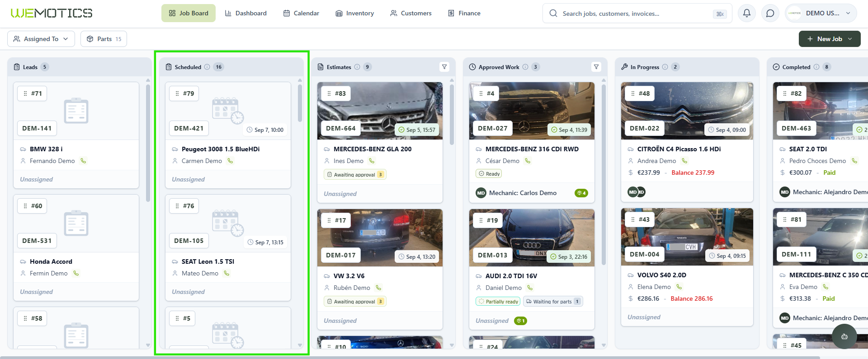Viewport: 868px width, 359px height.
Task: Show info for the In Progress column
Action: coord(665,67)
